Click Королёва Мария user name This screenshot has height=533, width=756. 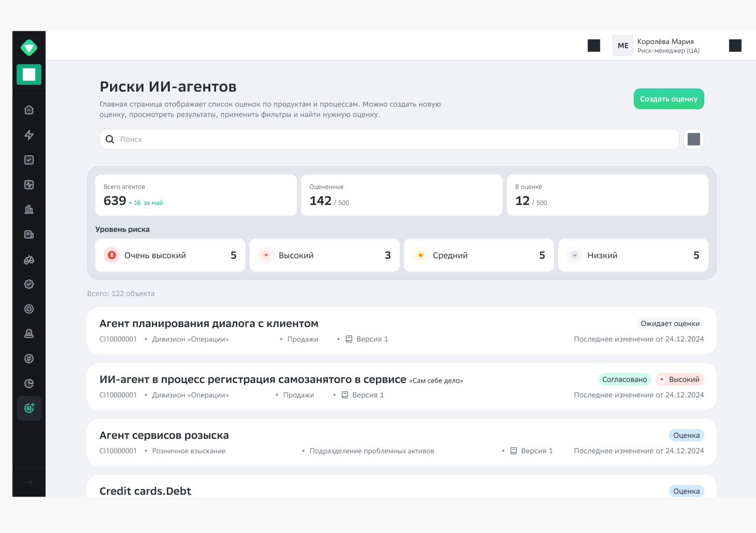pyautogui.click(x=665, y=41)
